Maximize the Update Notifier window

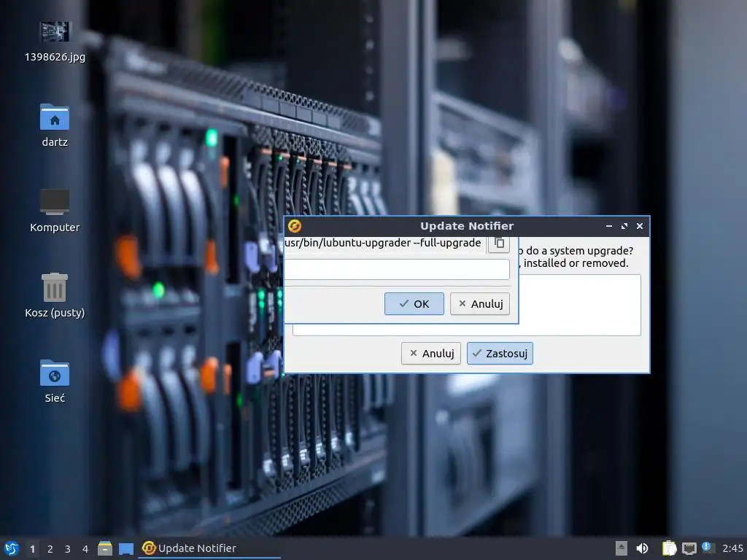pos(624,226)
